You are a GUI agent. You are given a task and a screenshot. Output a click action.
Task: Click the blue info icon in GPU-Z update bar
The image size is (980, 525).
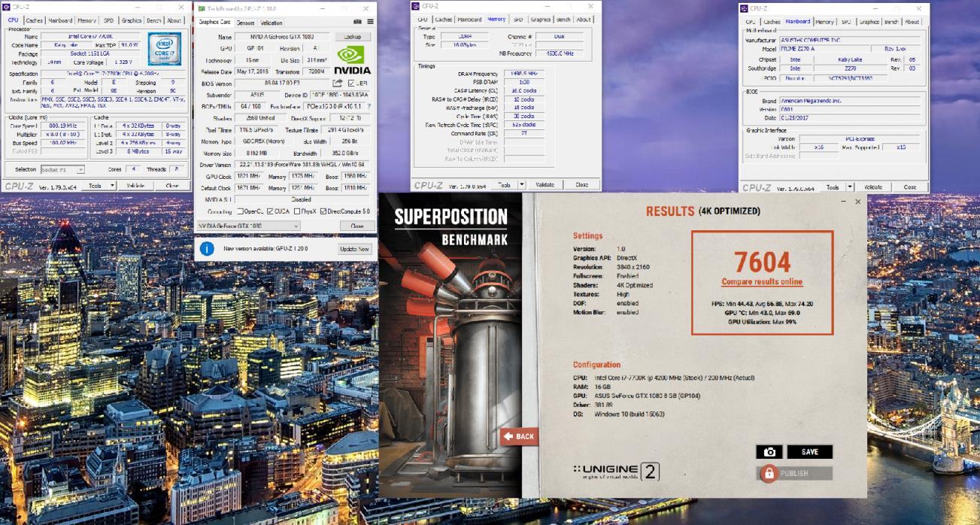point(208,248)
